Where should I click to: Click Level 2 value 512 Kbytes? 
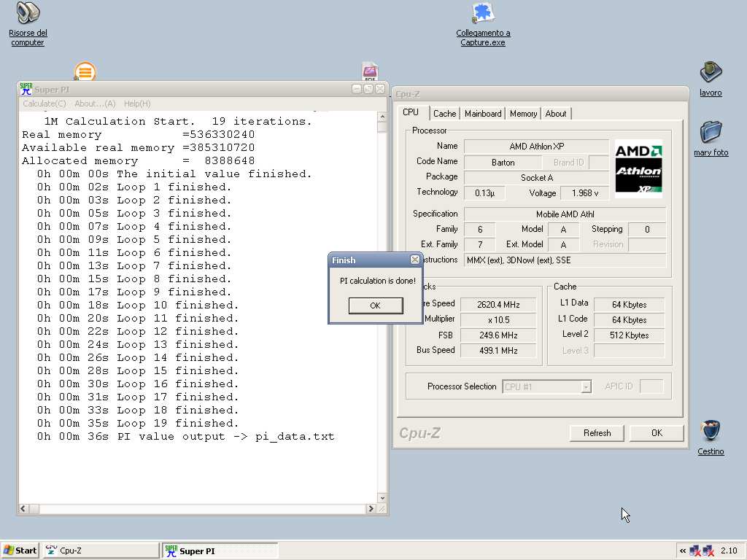tap(630, 335)
